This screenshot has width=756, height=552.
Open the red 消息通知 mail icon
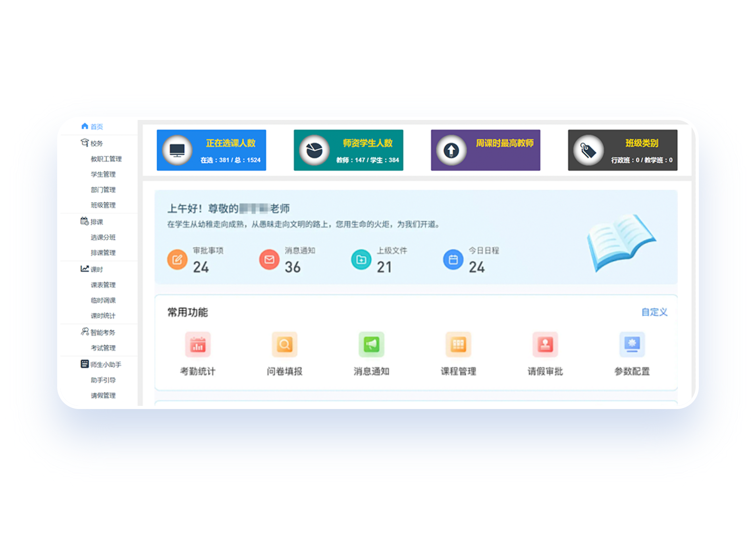(x=269, y=260)
